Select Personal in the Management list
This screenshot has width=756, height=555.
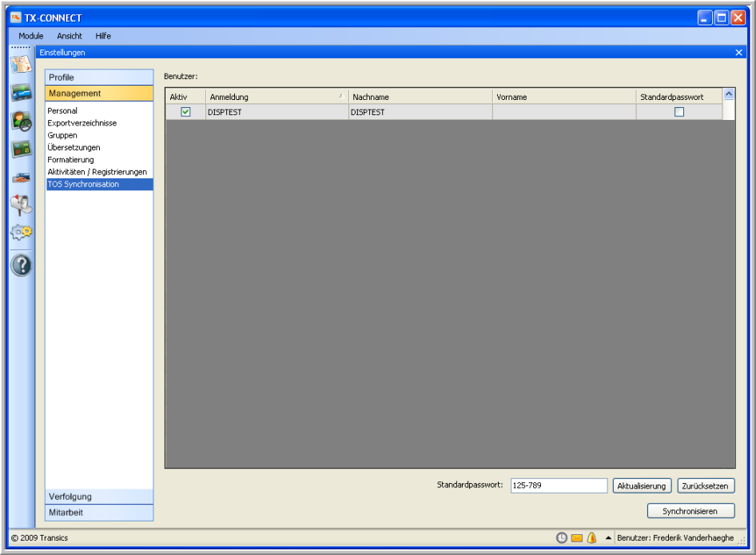tap(99, 110)
